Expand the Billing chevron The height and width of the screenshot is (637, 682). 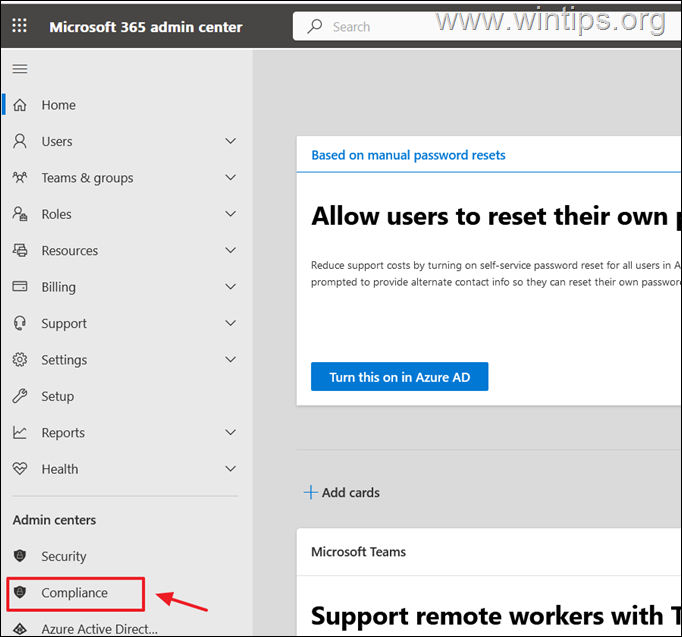point(231,287)
